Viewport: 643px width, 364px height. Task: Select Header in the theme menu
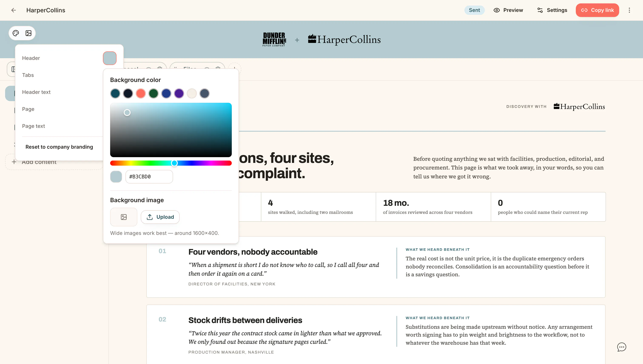click(31, 58)
